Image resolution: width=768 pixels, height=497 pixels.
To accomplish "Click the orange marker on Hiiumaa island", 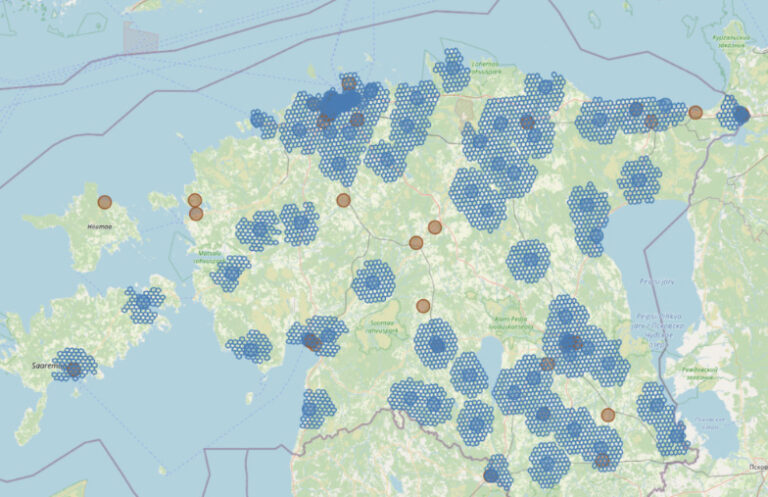I will pos(104,202).
